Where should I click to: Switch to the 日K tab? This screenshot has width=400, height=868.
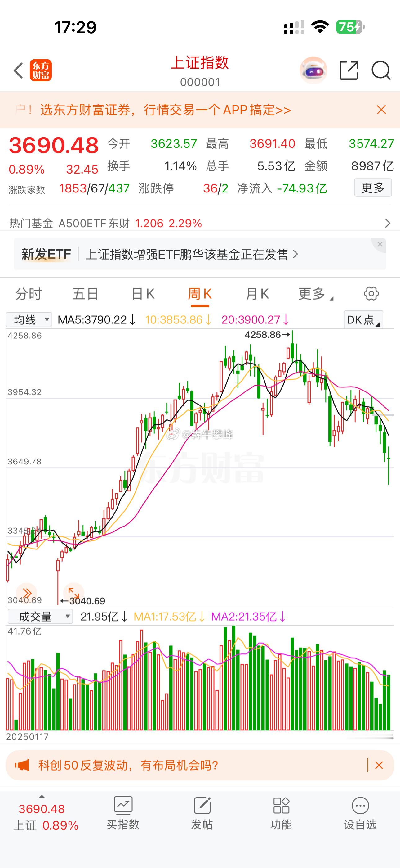tap(143, 294)
